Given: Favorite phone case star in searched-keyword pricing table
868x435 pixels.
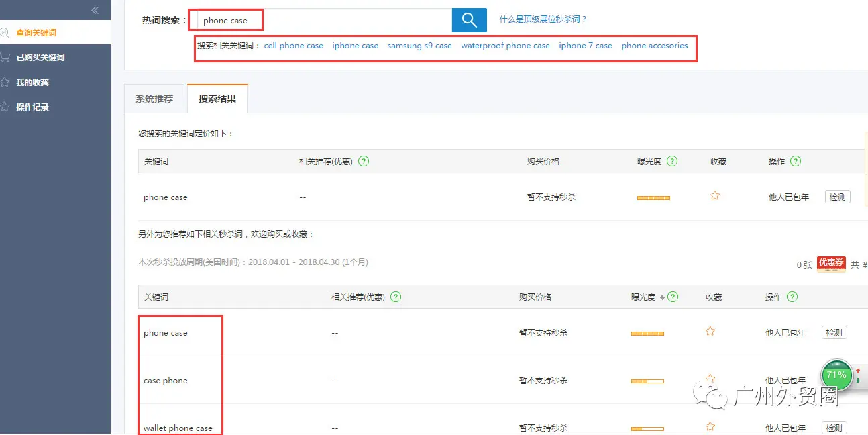Looking at the screenshot, I should click(x=715, y=196).
